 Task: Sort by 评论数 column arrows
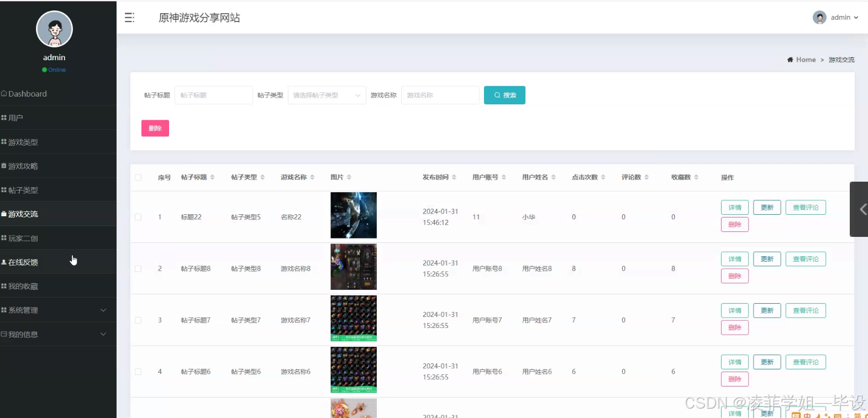coord(646,177)
